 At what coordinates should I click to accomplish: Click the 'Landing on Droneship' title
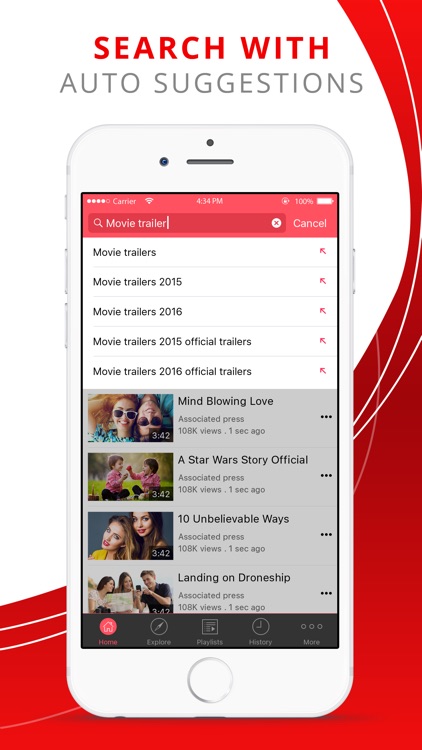point(234,578)
